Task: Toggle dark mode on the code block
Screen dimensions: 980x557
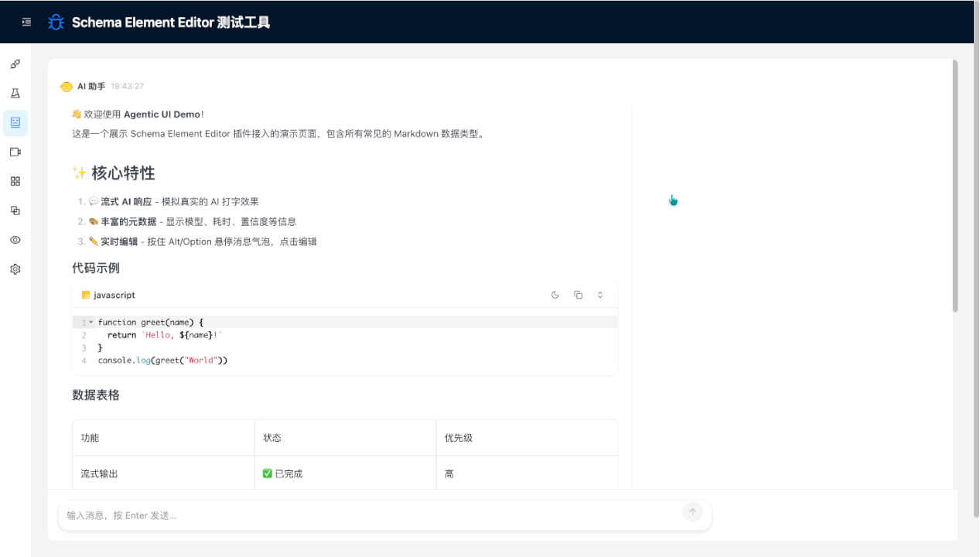Action: coord(555,295)
